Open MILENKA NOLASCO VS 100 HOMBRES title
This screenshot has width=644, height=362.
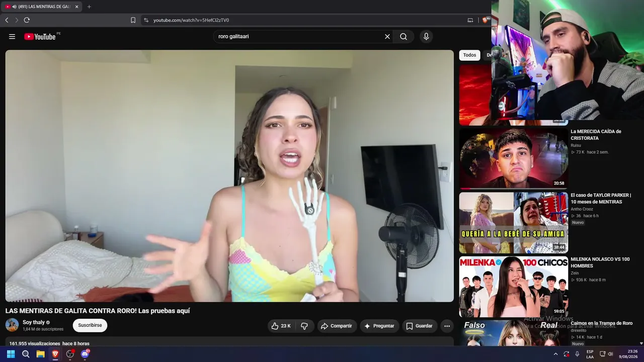pos(600,262)
